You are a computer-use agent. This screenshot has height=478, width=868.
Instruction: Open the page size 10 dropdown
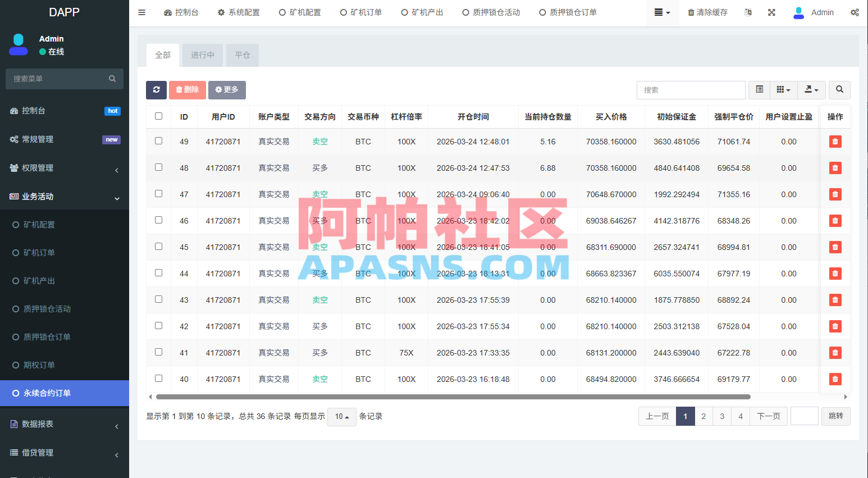pos(341,417)
